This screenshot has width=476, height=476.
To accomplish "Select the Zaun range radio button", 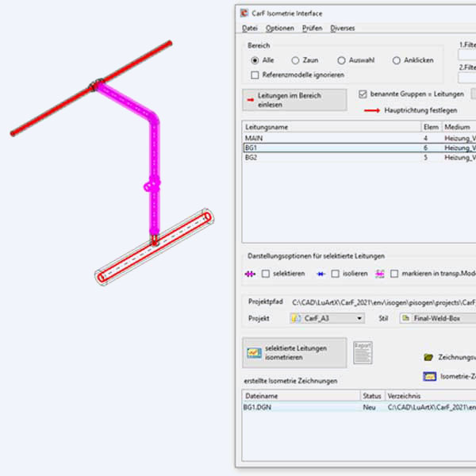I will click(x=295, y=60).
